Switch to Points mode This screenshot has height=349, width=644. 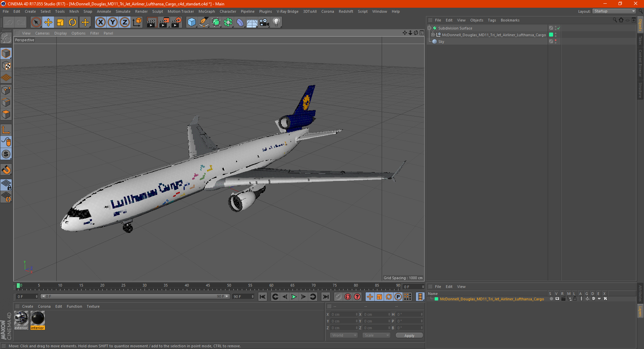coord(6,90)
